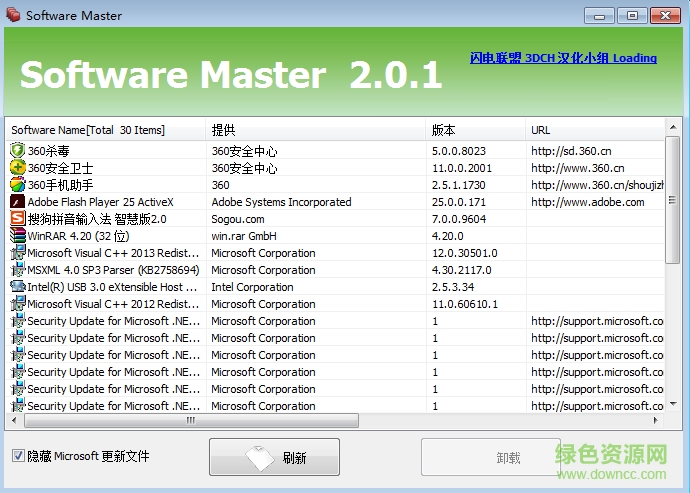Screen dimensions: 690x493
Task: Click version 5.0.0.8023 cell
Action: 459,151
